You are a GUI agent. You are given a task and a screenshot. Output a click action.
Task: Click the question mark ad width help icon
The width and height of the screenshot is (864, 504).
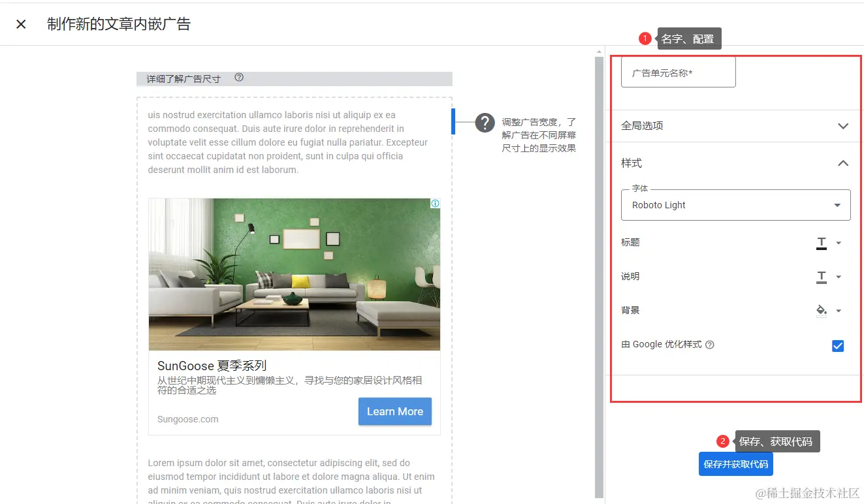coord(485,122)
